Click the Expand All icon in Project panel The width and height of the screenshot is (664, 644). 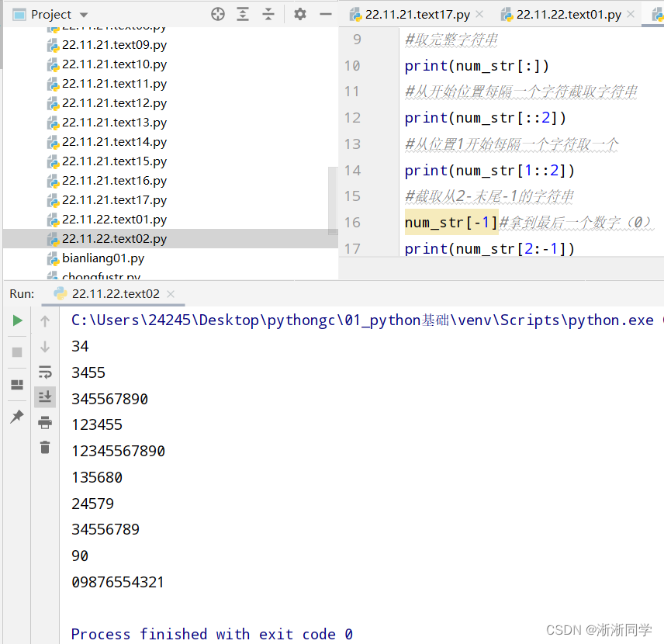coord(243,15)
